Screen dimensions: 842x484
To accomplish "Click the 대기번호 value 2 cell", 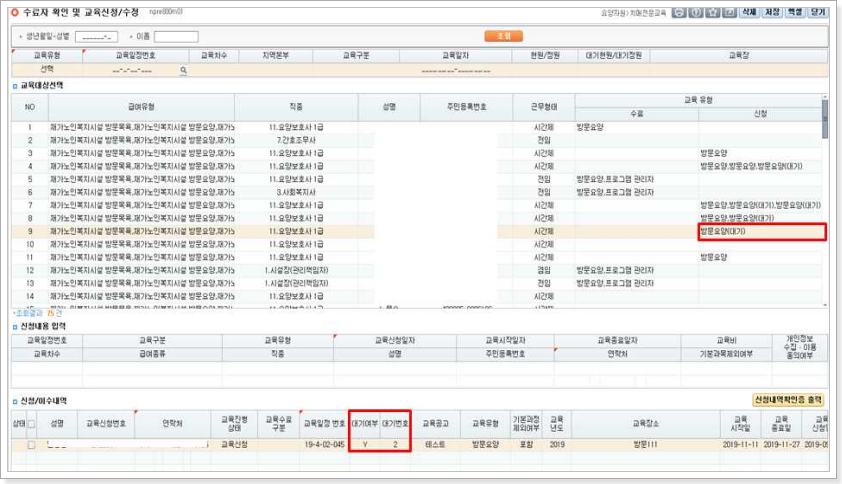I will point(395,445).
